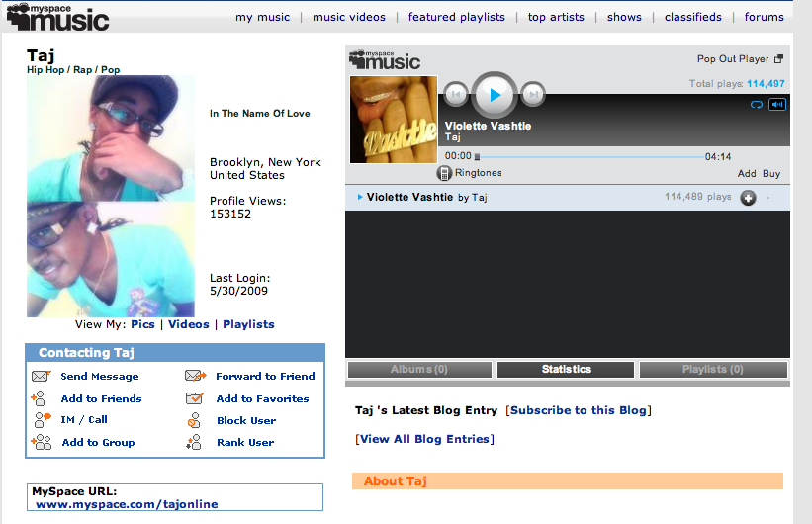Open the top artists menu item
The image size is (812, 524).
coord(556,17)
